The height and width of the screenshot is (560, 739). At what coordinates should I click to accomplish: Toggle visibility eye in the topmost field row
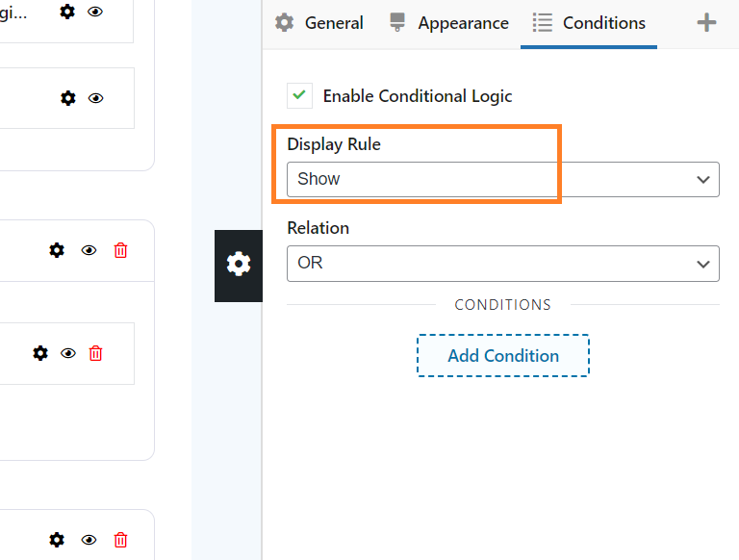(95, 12)
